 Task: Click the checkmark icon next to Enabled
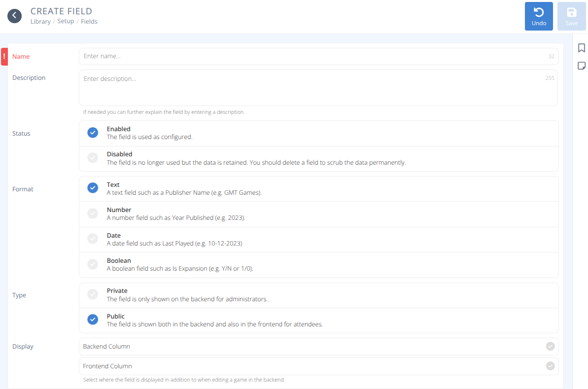point(93,133)
